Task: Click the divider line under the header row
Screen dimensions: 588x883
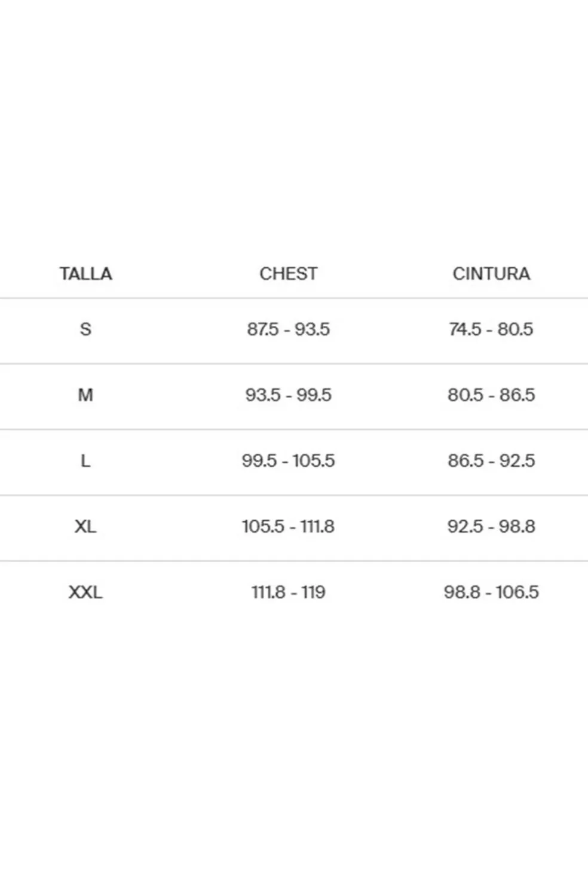Action: pos(294,298)
